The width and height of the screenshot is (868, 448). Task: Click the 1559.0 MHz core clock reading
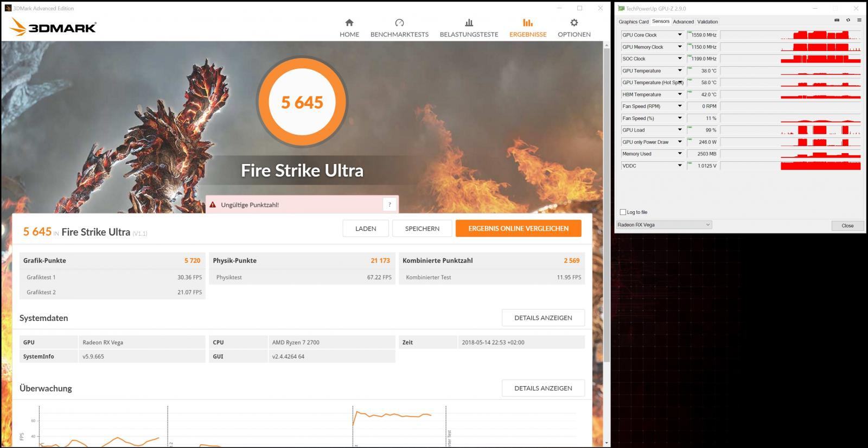click(703, 35)
